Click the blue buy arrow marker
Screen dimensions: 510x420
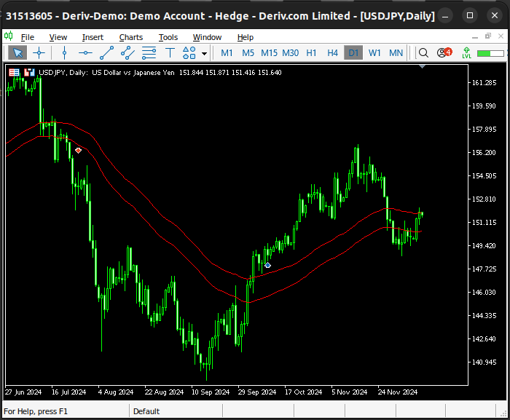point(267,265)
